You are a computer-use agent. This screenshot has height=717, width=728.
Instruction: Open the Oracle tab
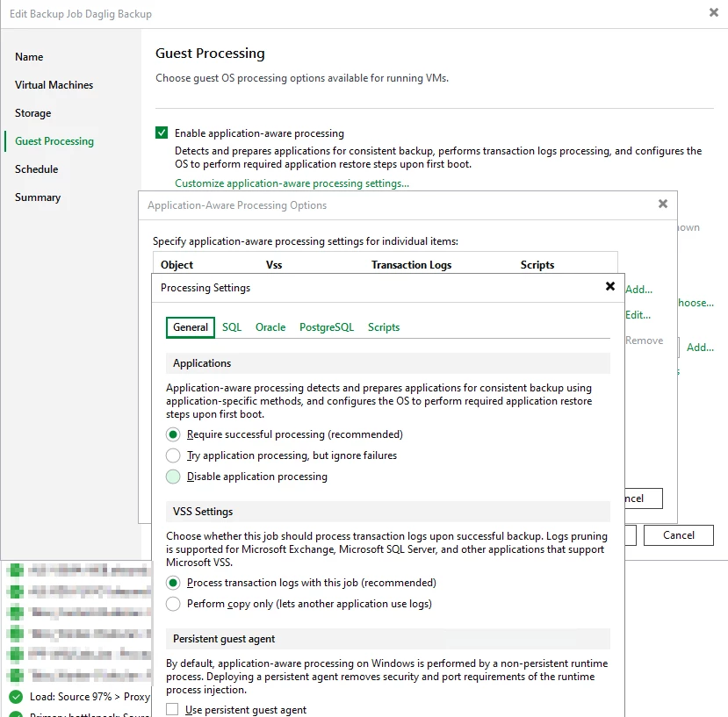coord(270,327)
